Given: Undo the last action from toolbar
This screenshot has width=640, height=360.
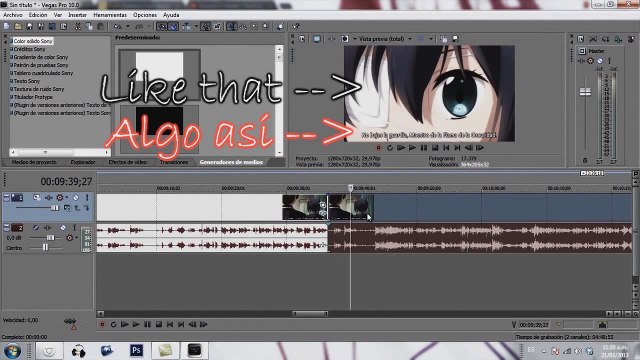Looking at the screenshot, I should [x=118, y=27].
